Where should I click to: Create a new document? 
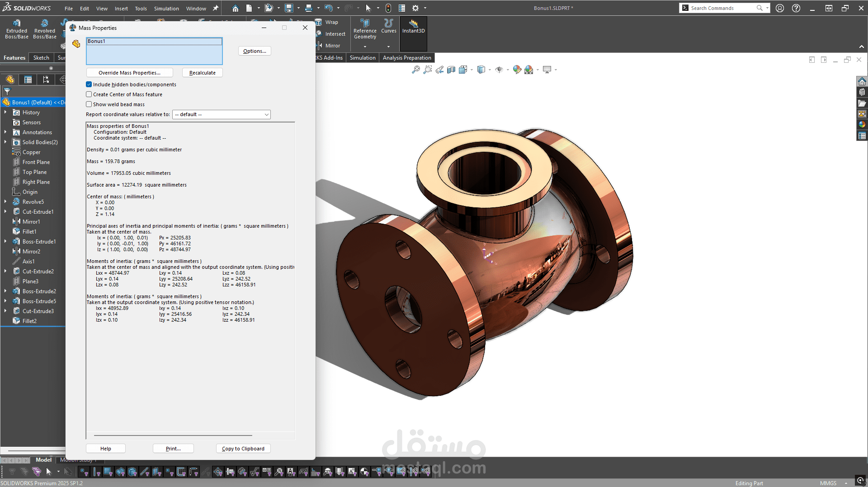(x=249, y=8)
